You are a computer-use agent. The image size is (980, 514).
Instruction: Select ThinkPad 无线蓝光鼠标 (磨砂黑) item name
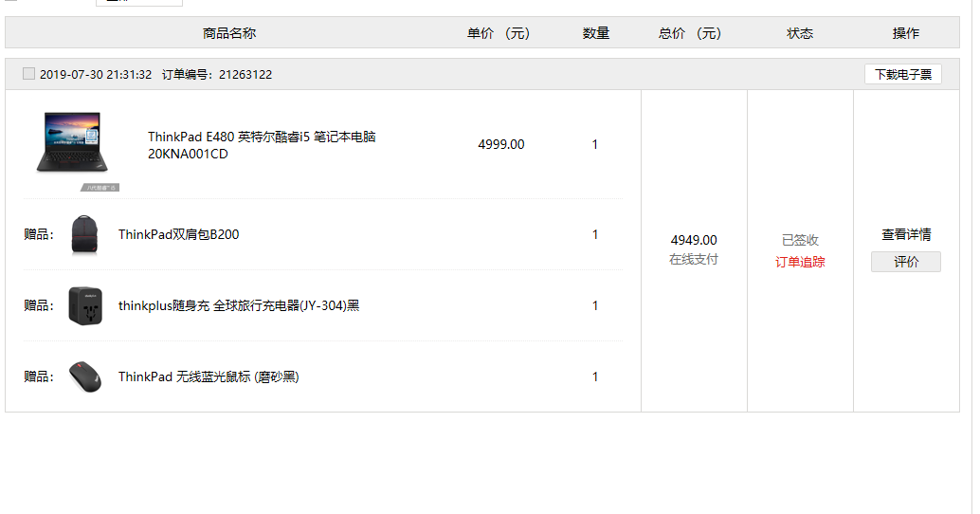coord(209,376)
